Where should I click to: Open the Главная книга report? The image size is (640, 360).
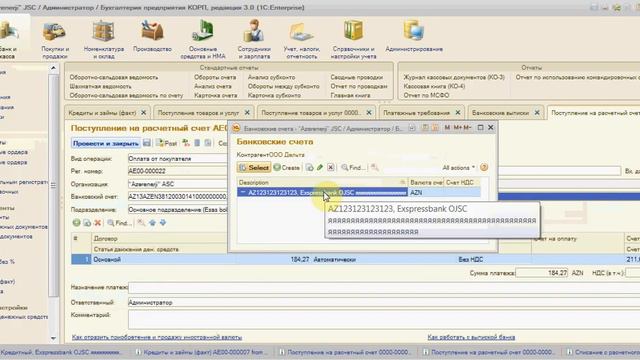[x=351, y=95]
